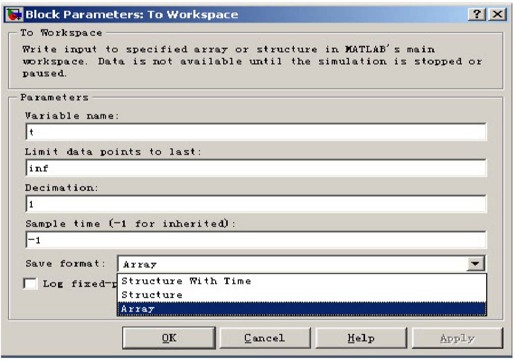Screen dimensions: 515x361
Task: Click the question mark help icon
Action: [477, 14]
